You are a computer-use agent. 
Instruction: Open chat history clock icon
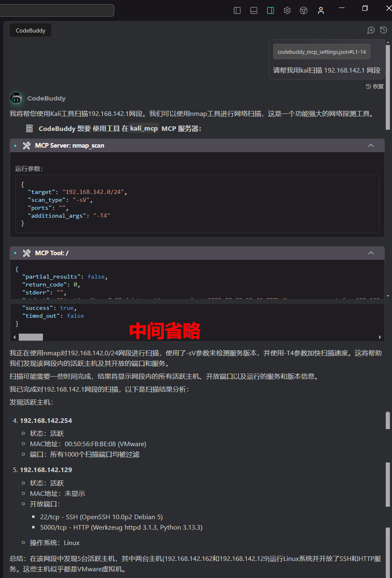click(384, 30)
